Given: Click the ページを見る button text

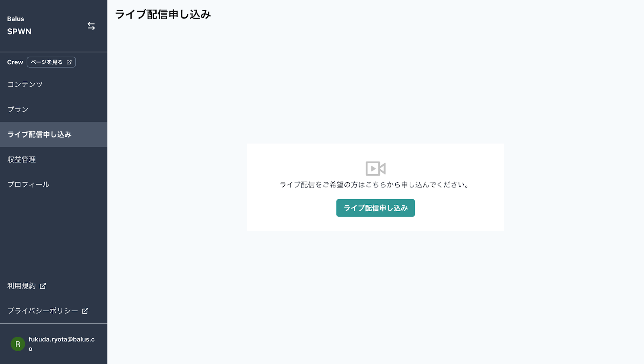Looking at the screenshot, I should pos(47,62).
